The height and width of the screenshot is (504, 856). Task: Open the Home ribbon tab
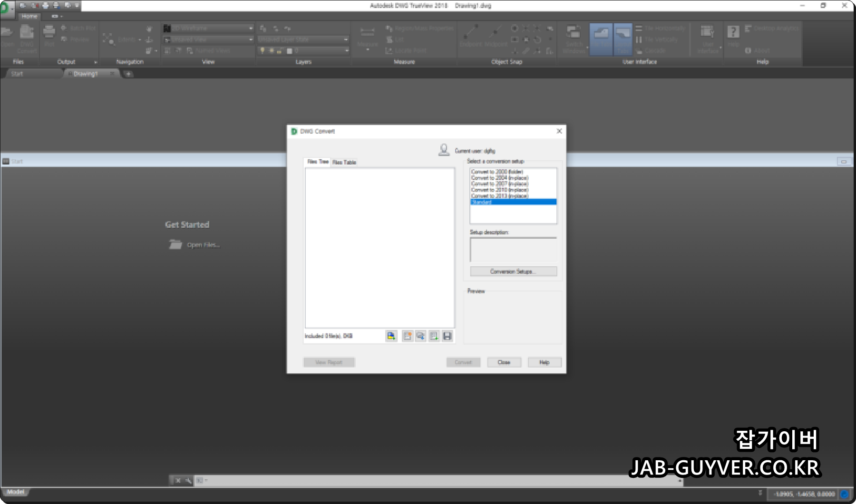point(29,16)
